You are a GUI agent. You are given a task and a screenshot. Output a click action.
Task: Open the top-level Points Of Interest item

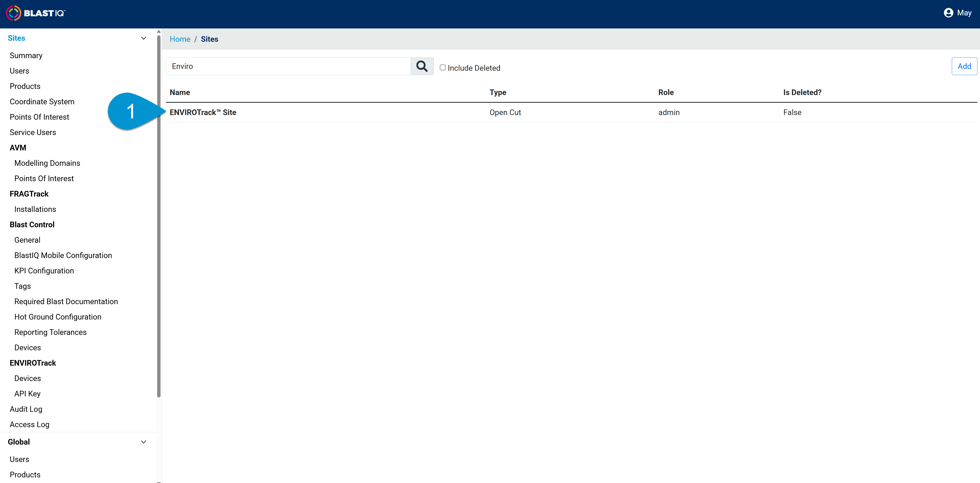39,117
